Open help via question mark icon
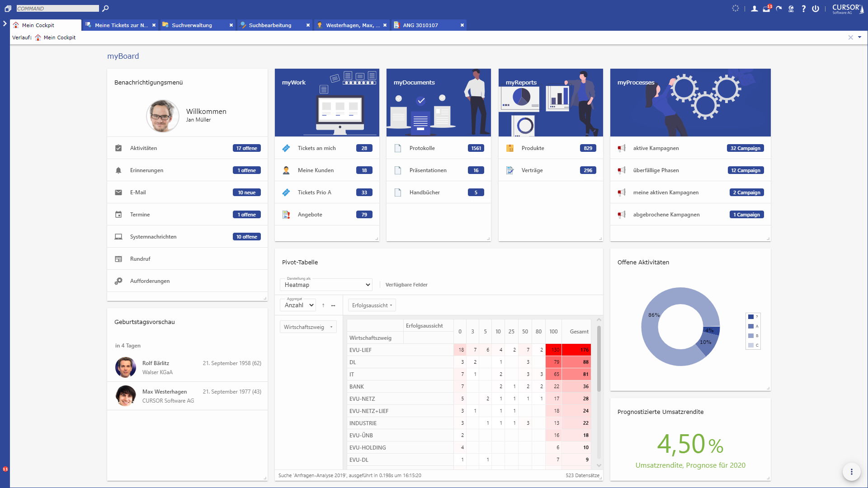868x488 pixels. [803, 9]
